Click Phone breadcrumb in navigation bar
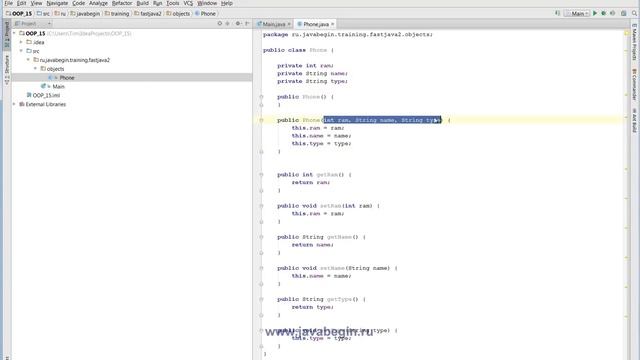 [205, 13]
